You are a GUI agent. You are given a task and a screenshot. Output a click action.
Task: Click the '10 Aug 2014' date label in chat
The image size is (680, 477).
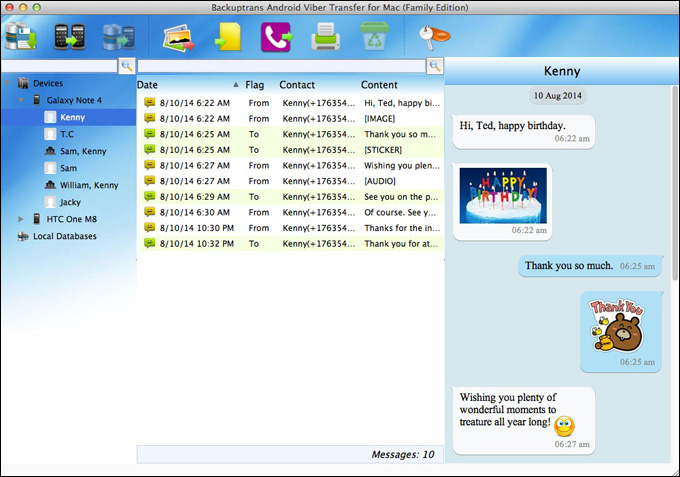click(x=558, y=96)
